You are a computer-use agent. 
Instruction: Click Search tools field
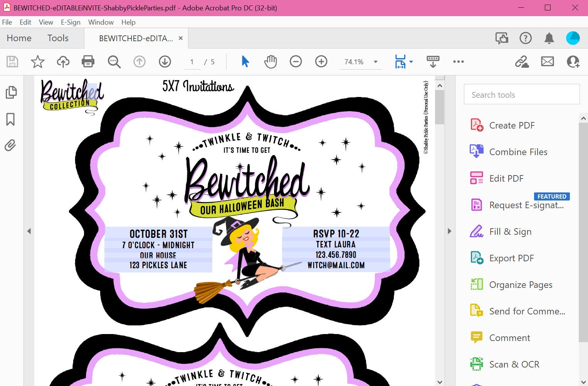coord(522,94)
